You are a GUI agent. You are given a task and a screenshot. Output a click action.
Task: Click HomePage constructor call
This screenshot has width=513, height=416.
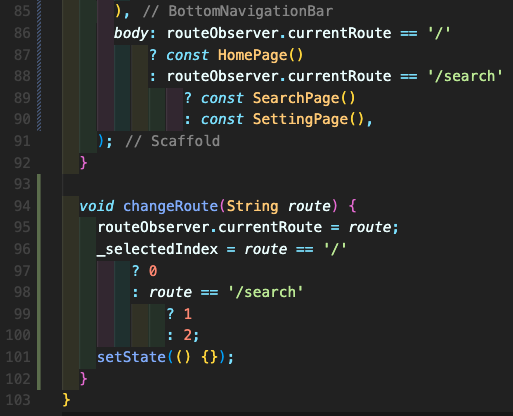260,55
